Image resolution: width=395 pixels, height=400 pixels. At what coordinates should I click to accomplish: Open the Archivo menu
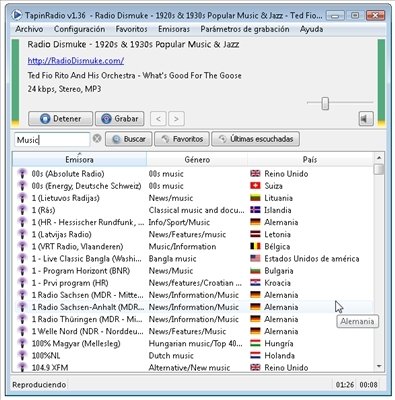(x=29, y=29)
